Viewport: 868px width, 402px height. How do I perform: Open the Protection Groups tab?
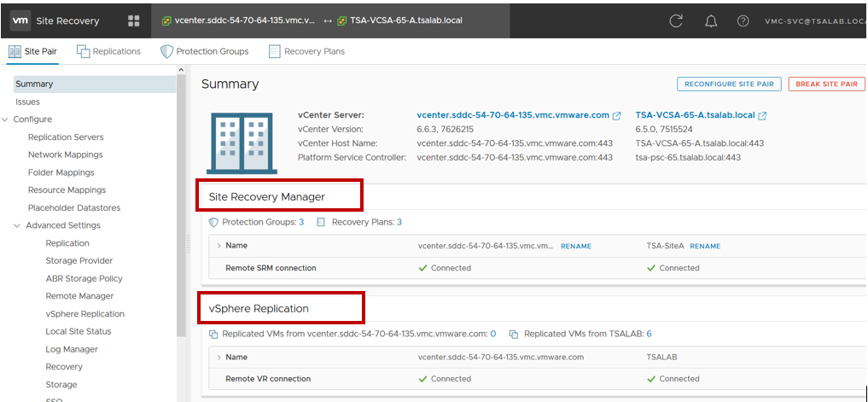pos(205,51)
